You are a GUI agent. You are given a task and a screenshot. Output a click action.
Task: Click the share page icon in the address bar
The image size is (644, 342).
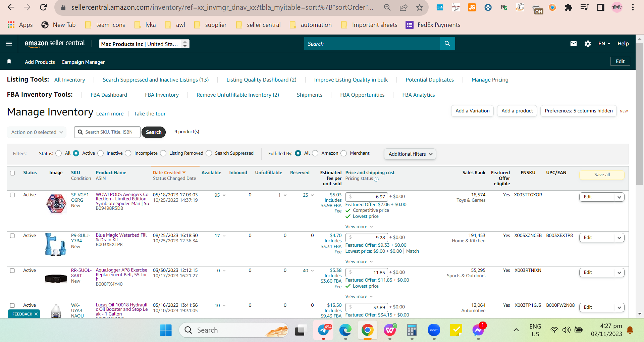pyautogui.click(x=404, y=7)
